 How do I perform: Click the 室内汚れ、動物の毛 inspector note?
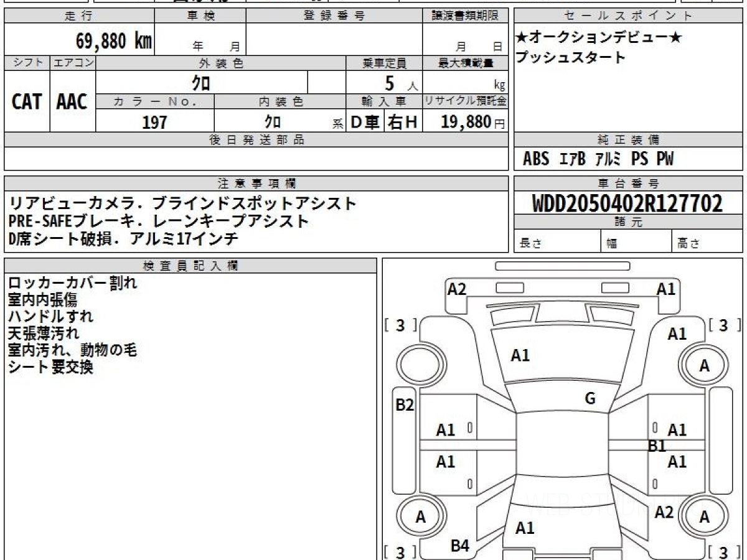72,350
